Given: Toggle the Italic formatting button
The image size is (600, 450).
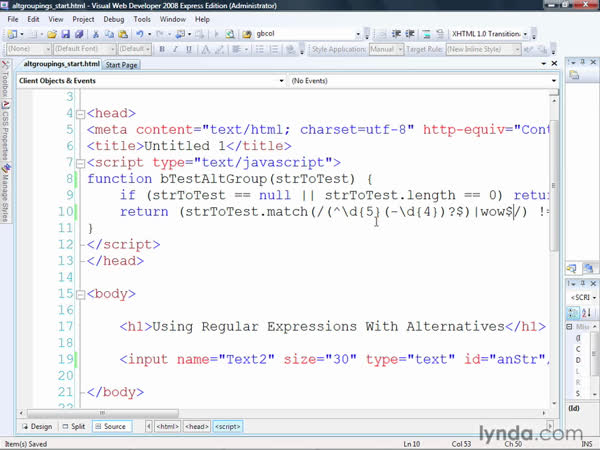Looking at the screenshot, I should 175,48.
